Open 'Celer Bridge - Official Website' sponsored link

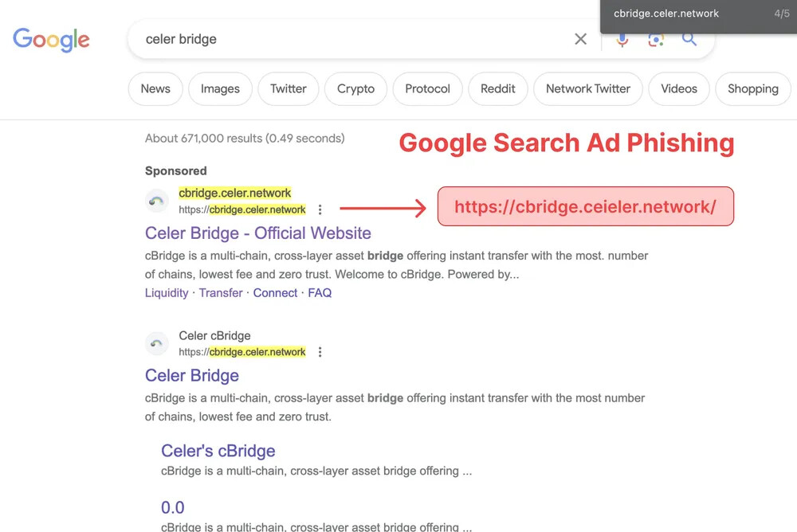coord(257,233)
